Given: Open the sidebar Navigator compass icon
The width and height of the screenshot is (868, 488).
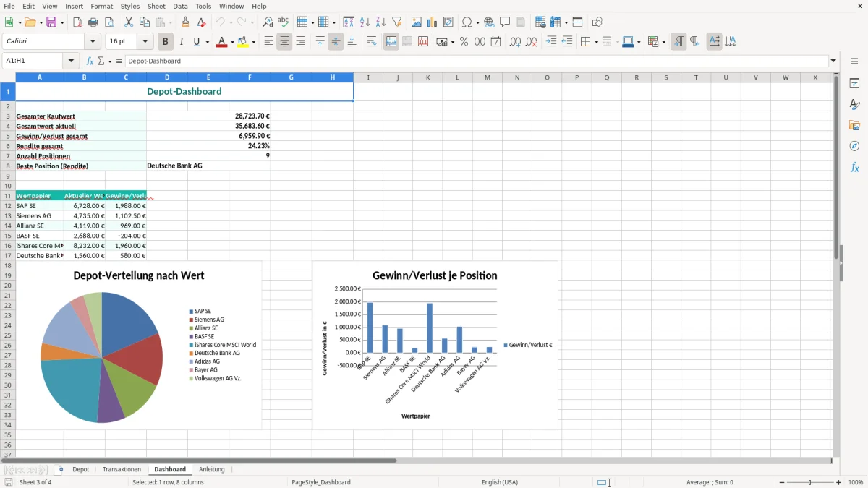Looking at the screenshot, I should coord(854,146).
